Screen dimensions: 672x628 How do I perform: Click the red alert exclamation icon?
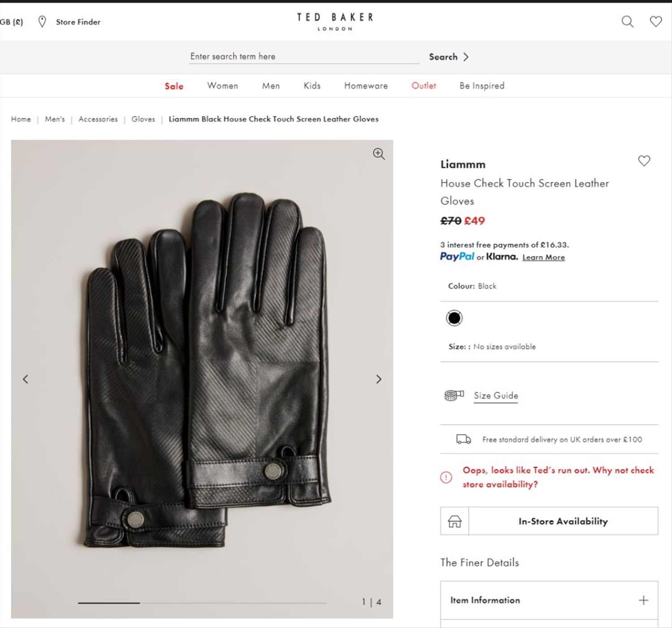coord(446,477)
